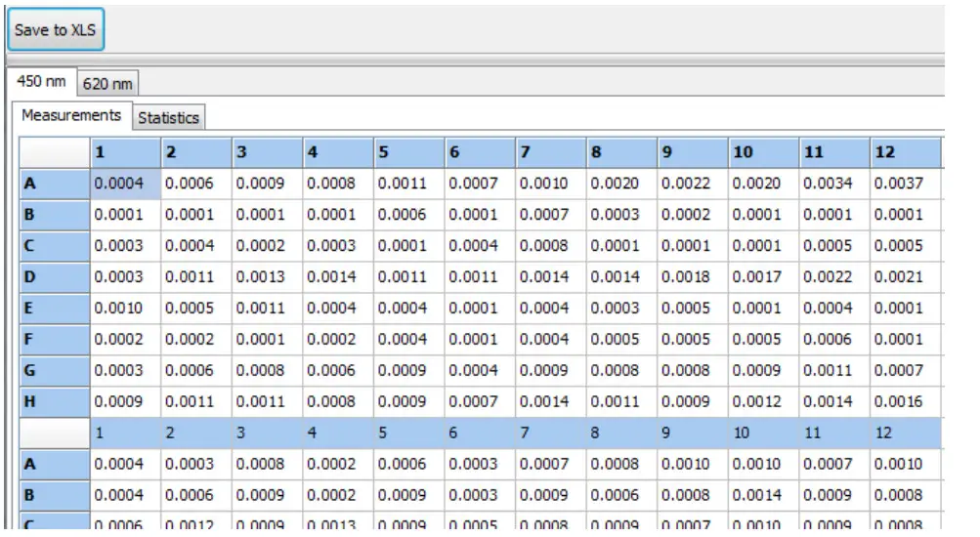Click lower table column header 3
The image size is (980, 537).
pos(267,434)
